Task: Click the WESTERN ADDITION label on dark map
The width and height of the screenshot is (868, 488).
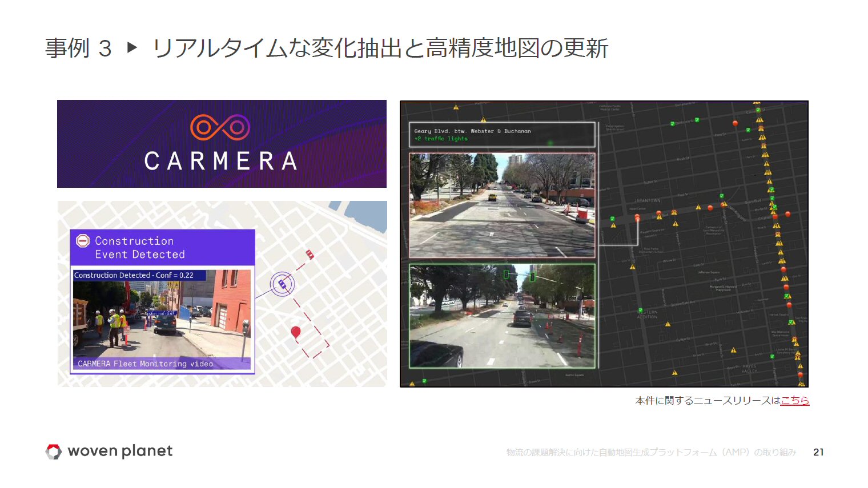Action: [x=648, y=314]
